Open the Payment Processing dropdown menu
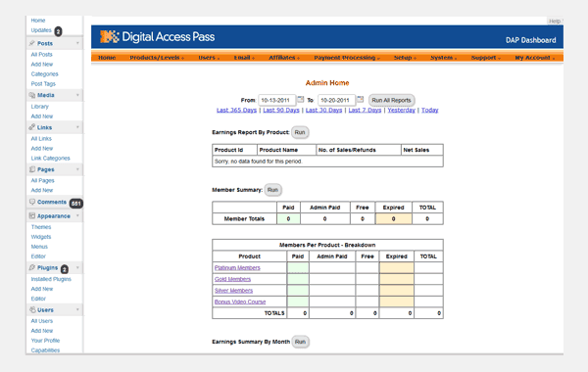 coord(347,58)
